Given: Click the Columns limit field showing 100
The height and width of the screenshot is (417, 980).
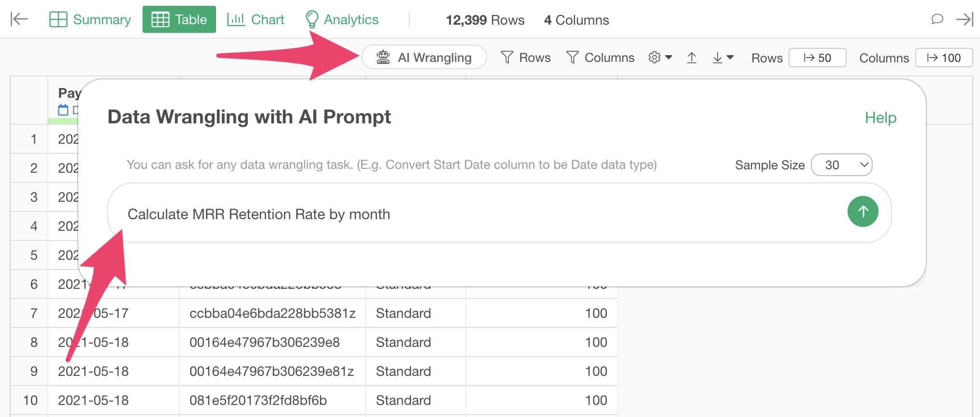Looking at the screenshot, I should (944, 58).
